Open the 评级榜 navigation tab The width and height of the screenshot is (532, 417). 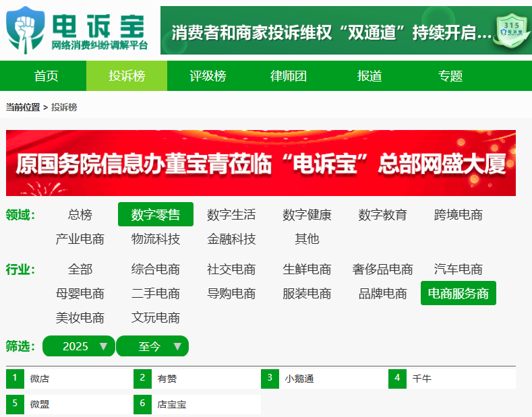(x=208, y=76)
